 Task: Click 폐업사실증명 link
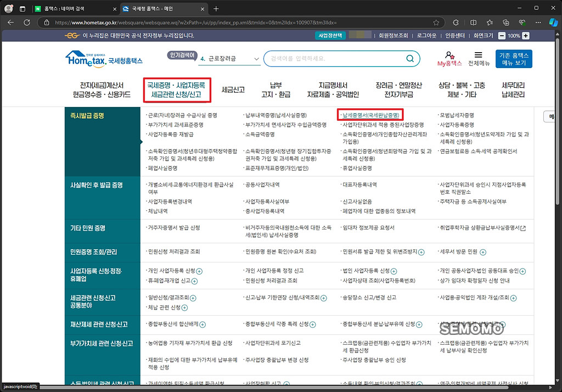click(x=162, y=168)
